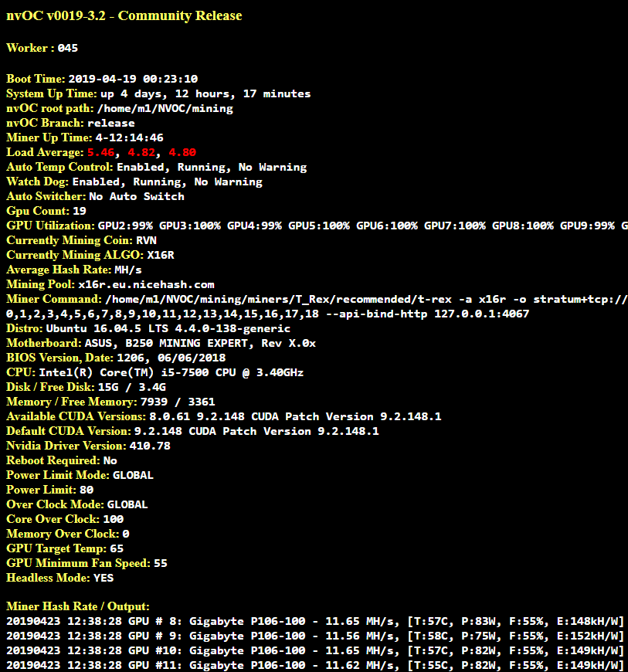Click the Auto Temp Control status text

tap(212, 167)
